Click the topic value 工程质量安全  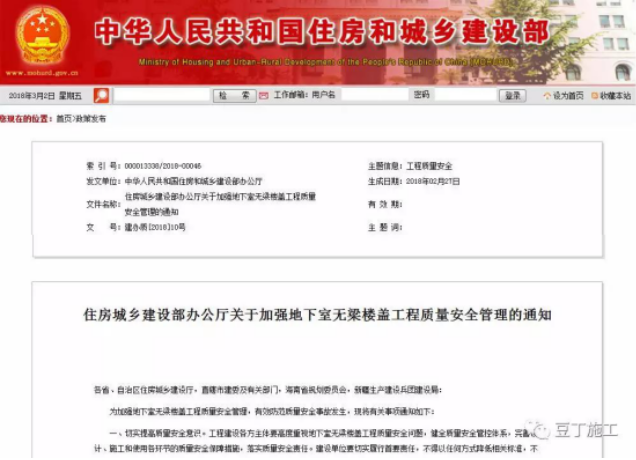[x=429, y=166]
